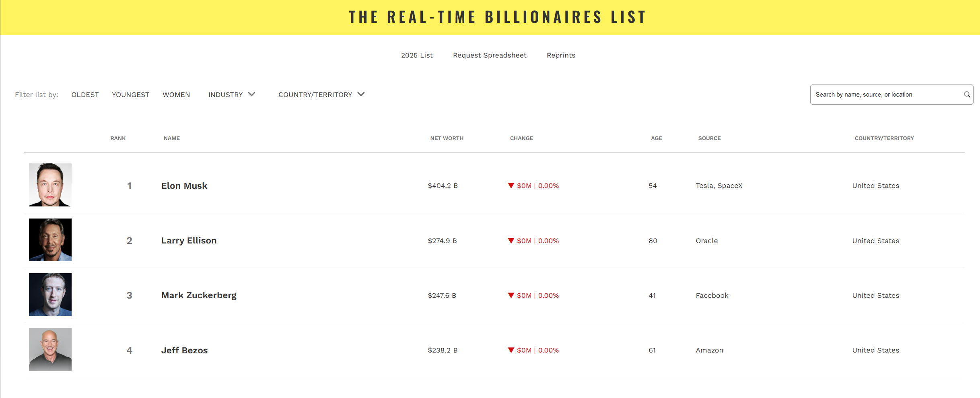Filter the list by Youngest

point(130,95)
